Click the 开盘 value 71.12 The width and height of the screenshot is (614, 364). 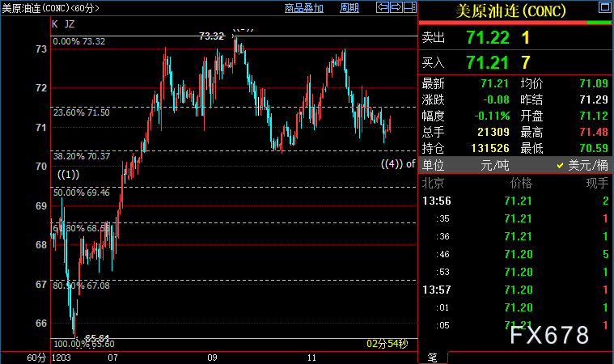[594, 116]
